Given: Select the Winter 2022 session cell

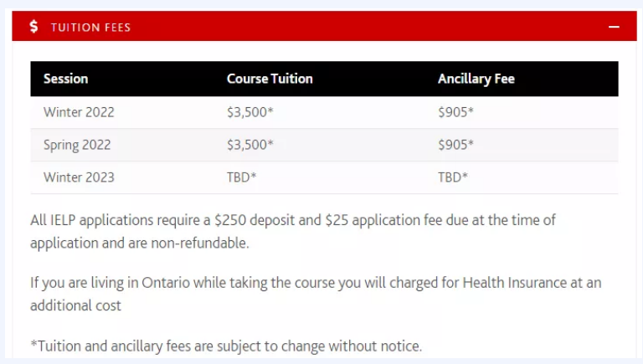Looking at the screenshot, I should tap(79, 112).
